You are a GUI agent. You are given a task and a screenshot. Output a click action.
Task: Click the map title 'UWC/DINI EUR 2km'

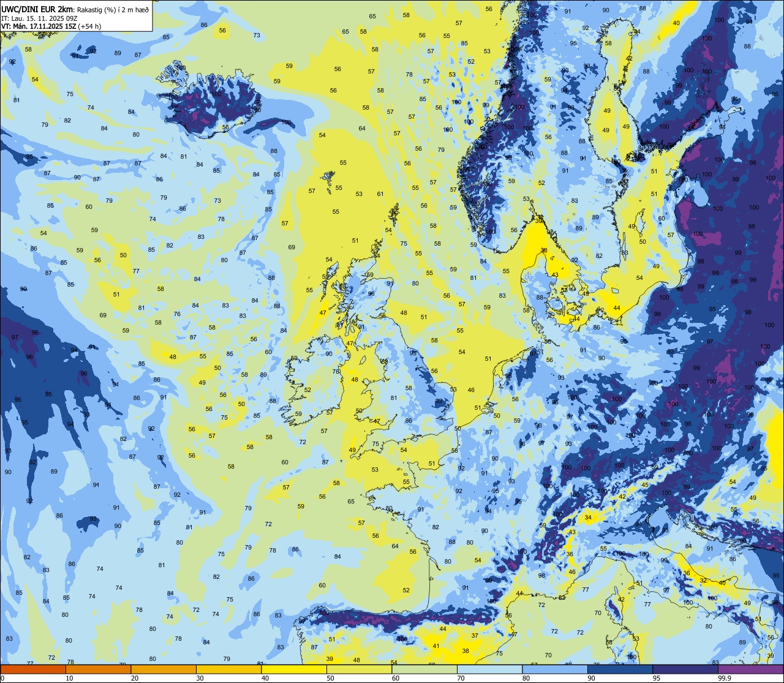(x=37, y=9)
